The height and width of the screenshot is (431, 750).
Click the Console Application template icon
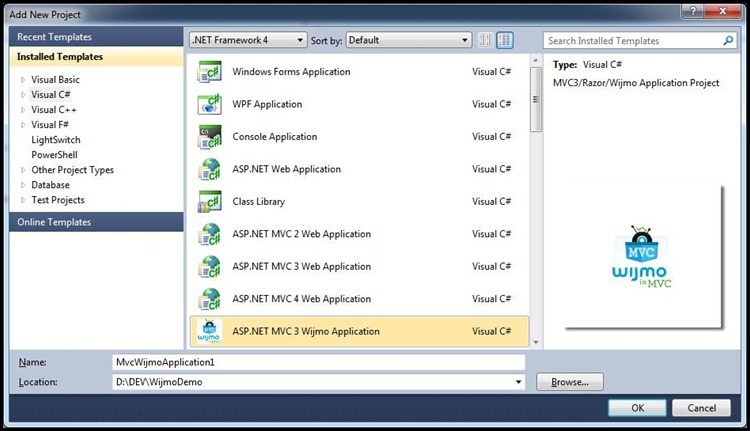coord(210,137)
